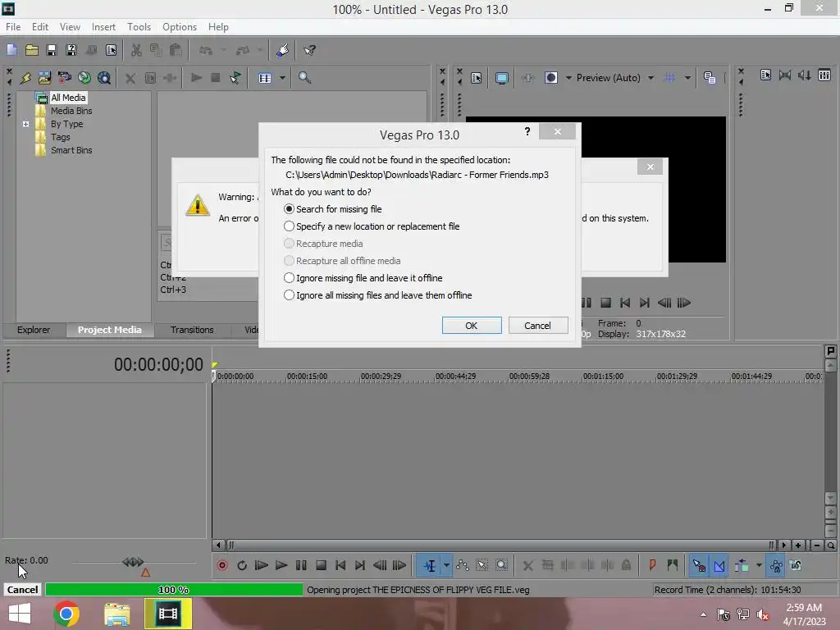840x630 pixels.
Task: Toggle Lock Envelopes to Events
Action: click(776, 565)
